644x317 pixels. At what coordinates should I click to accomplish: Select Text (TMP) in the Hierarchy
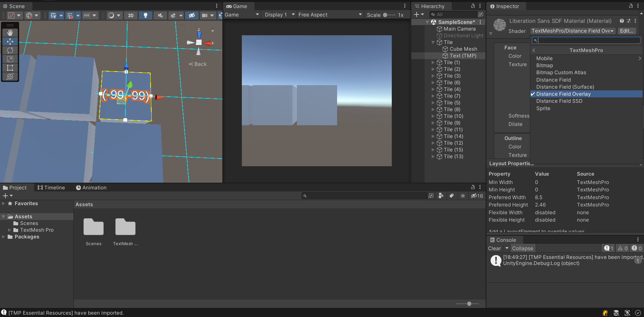coord(463,56)
